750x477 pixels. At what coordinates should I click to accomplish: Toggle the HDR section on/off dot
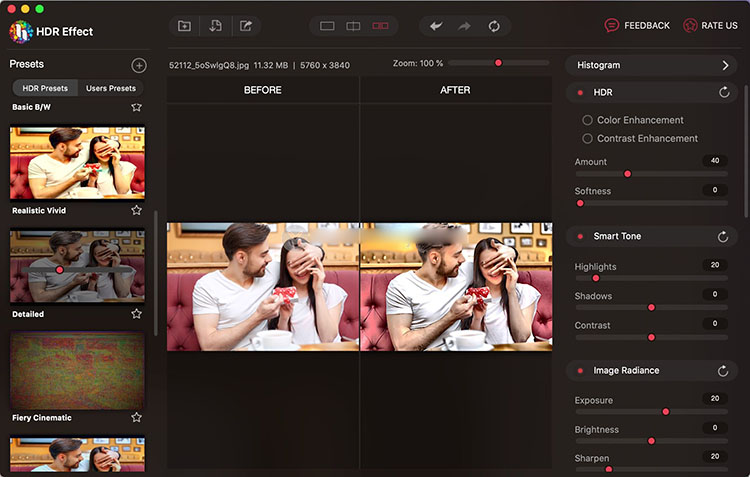click(x=580, y=92)
